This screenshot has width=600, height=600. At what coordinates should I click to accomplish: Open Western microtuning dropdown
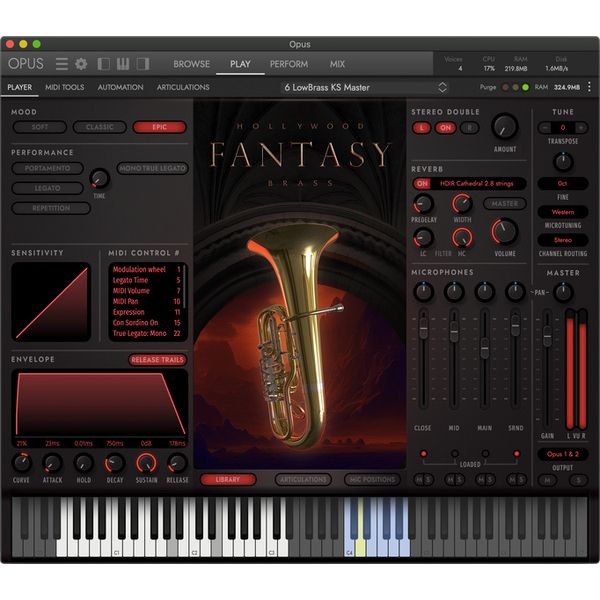tap(563, 212)
